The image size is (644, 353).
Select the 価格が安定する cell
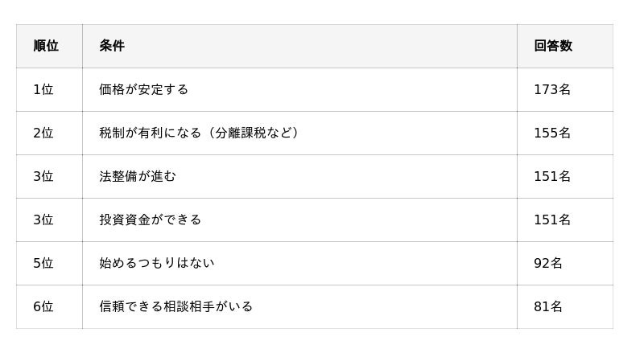click(143, 89)
